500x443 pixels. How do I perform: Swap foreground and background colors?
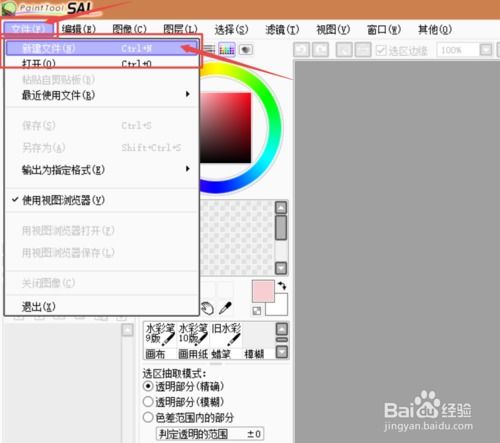coord(282,286)
